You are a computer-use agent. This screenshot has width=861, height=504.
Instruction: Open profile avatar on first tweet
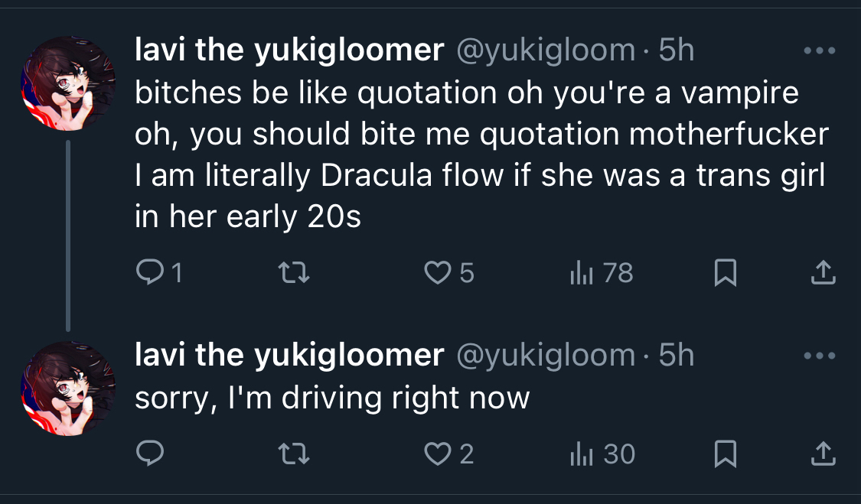[67, 83]
